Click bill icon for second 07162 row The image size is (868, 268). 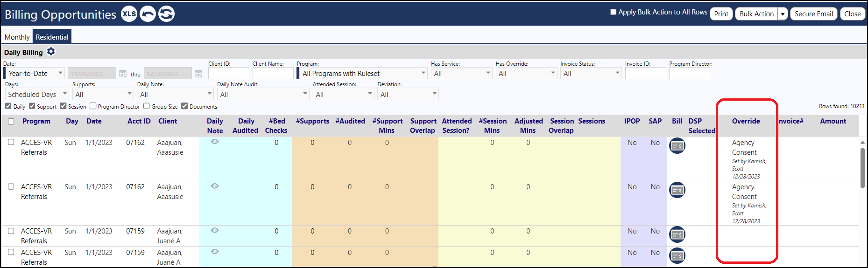677,190
